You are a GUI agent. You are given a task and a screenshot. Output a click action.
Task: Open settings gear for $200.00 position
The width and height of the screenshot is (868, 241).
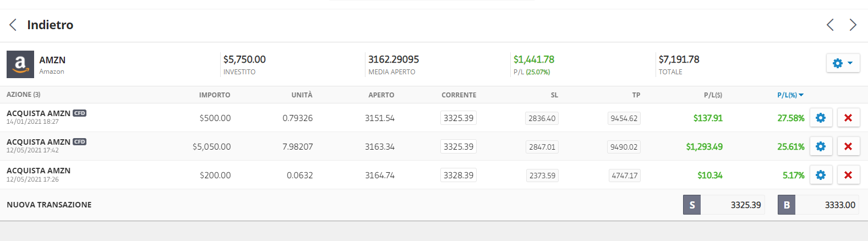tap(821, 175)
